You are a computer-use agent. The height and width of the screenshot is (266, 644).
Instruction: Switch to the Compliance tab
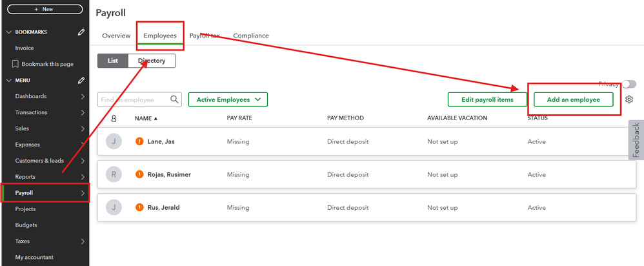[251, 36]
